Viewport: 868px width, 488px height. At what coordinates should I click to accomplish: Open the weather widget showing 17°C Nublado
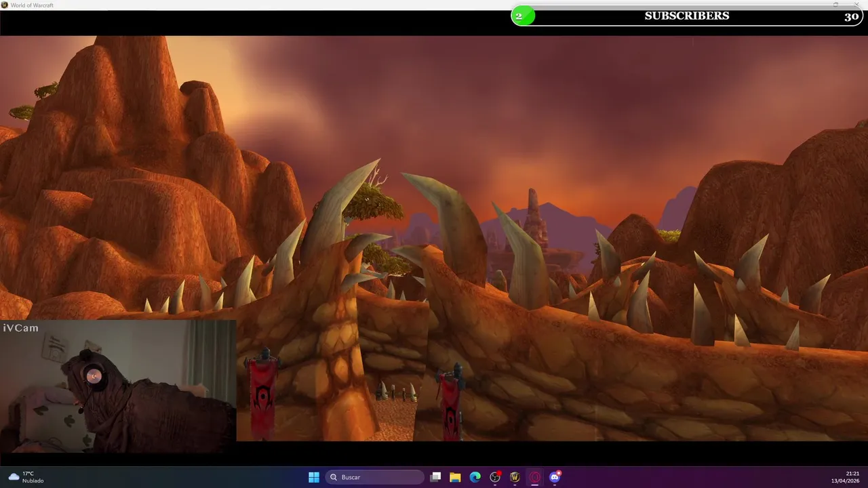(26, 477)
